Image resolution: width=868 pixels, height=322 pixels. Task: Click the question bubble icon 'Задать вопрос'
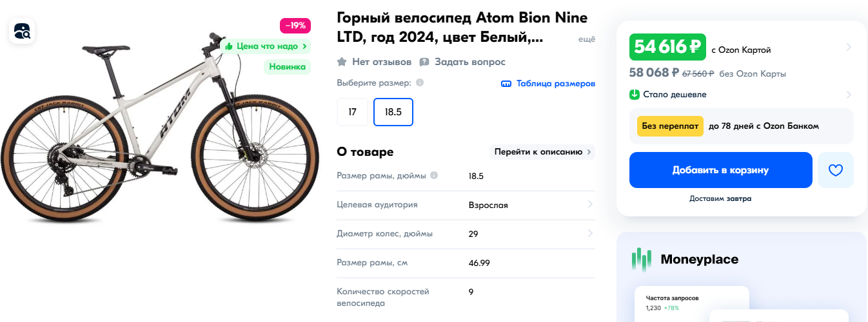[424, 62]
